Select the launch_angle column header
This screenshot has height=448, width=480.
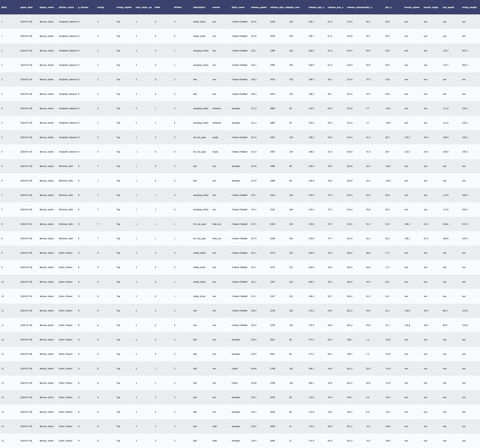431,7
